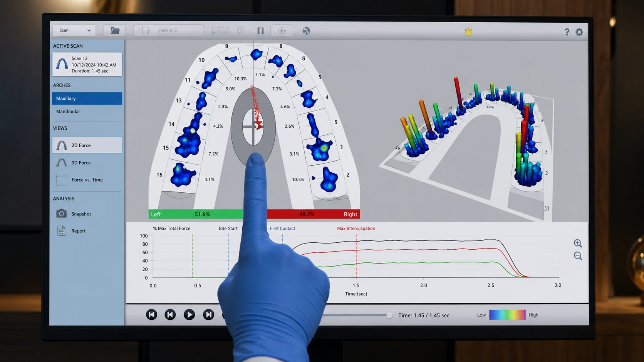Zoom out on the force graph
Screen dimensions: 644x362
[578, 256]
